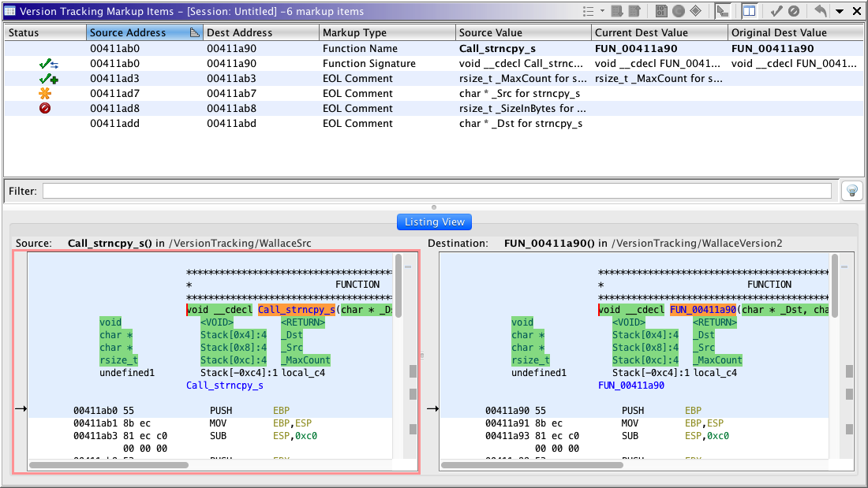
Task: Open the panel menu down arrow
Action: click(x=840, y=11)
